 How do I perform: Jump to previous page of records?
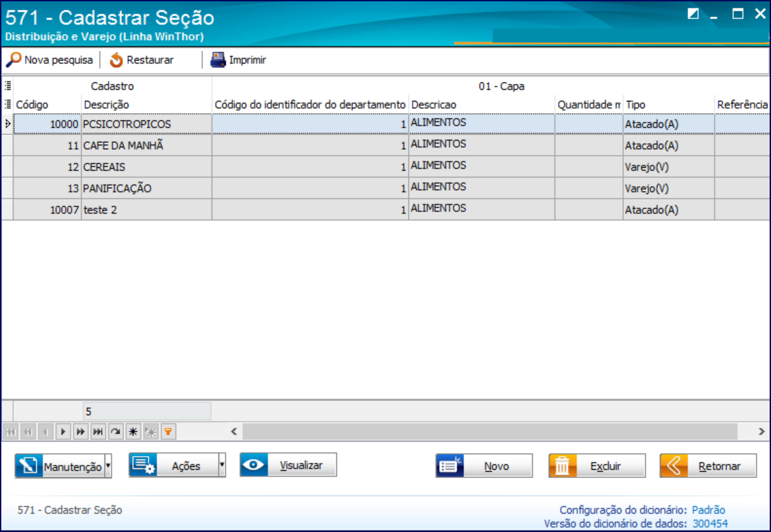point(28,432)
